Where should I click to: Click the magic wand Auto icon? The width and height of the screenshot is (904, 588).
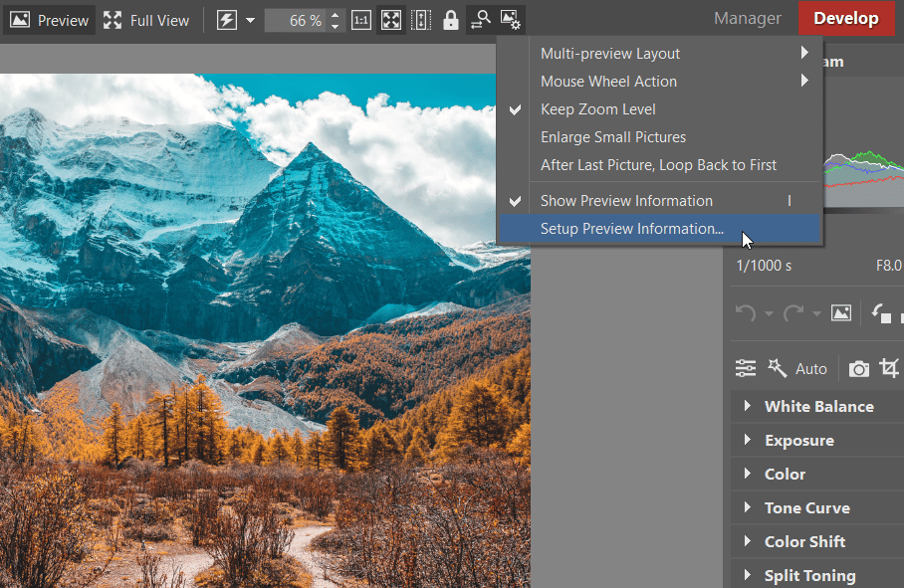[778, 369]
